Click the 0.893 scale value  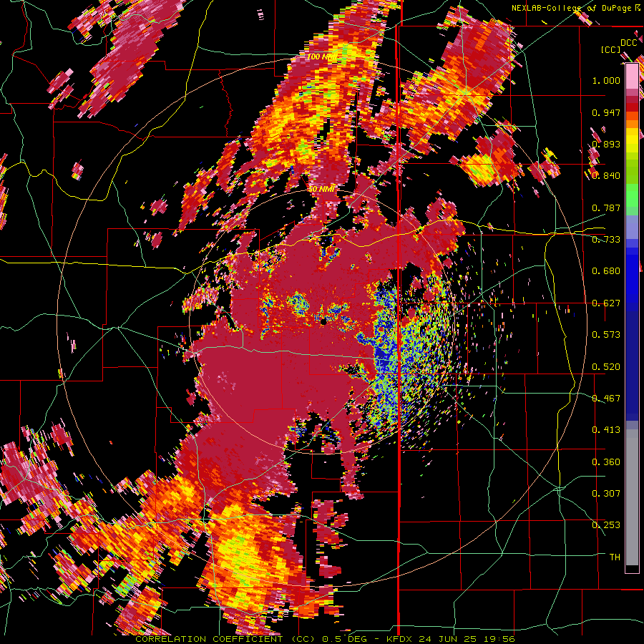pos(606,144)
